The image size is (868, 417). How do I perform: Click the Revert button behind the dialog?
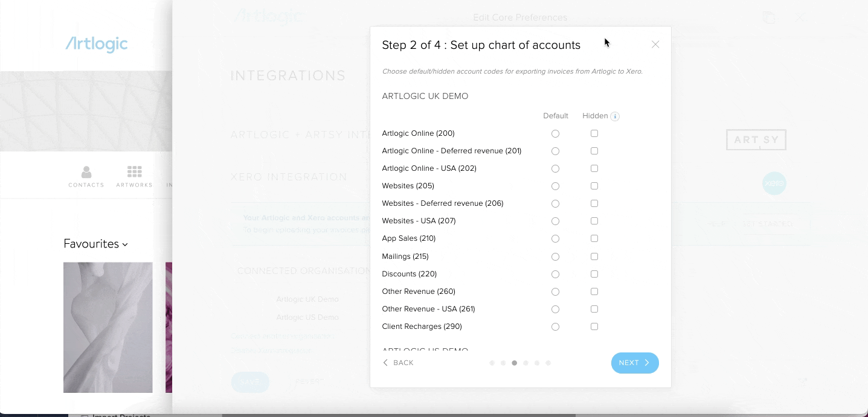(310, 382)
